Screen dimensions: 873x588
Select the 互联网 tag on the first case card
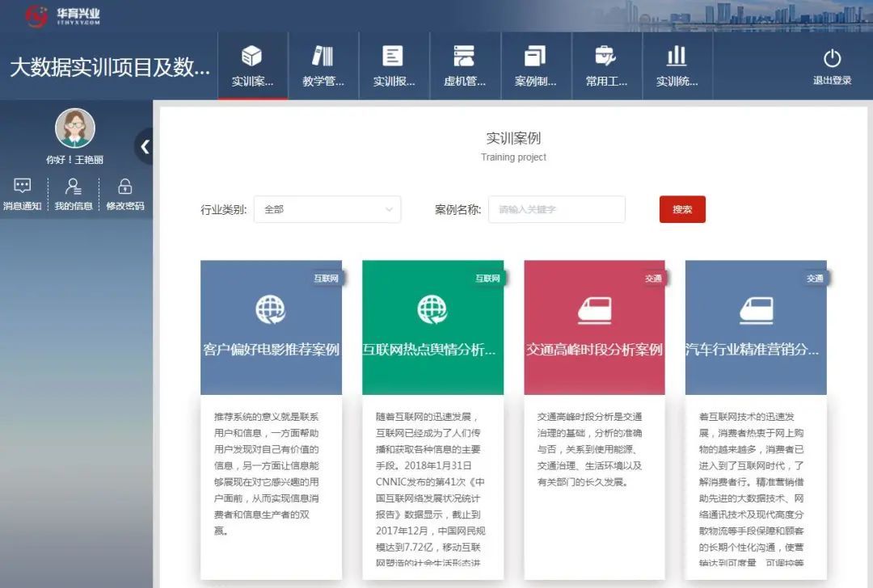click(x=327, y=276)
